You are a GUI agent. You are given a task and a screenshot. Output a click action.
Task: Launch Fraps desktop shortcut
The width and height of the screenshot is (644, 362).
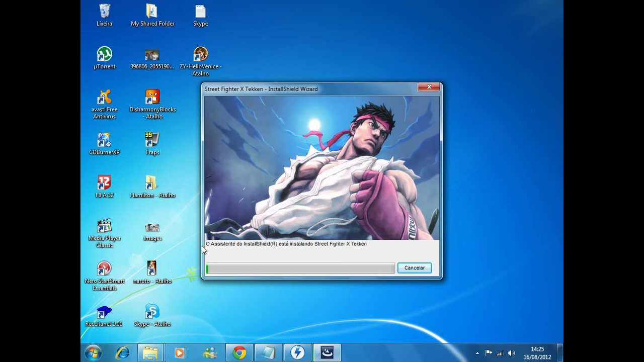[x=152, y=144]
